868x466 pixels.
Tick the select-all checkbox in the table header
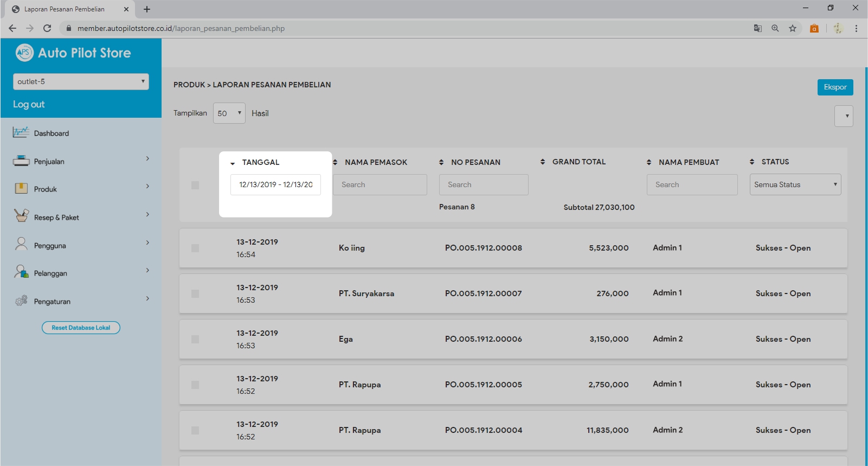(x=195, y=185)
